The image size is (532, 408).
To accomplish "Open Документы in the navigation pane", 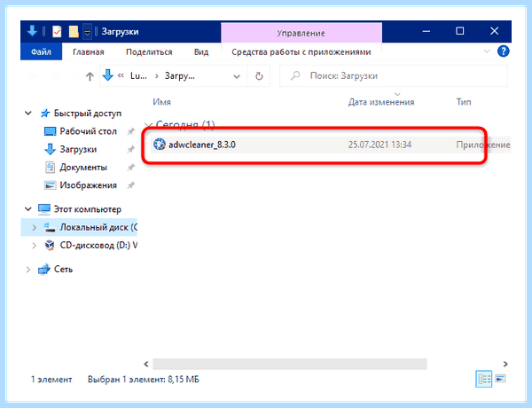I will point(83,167).
